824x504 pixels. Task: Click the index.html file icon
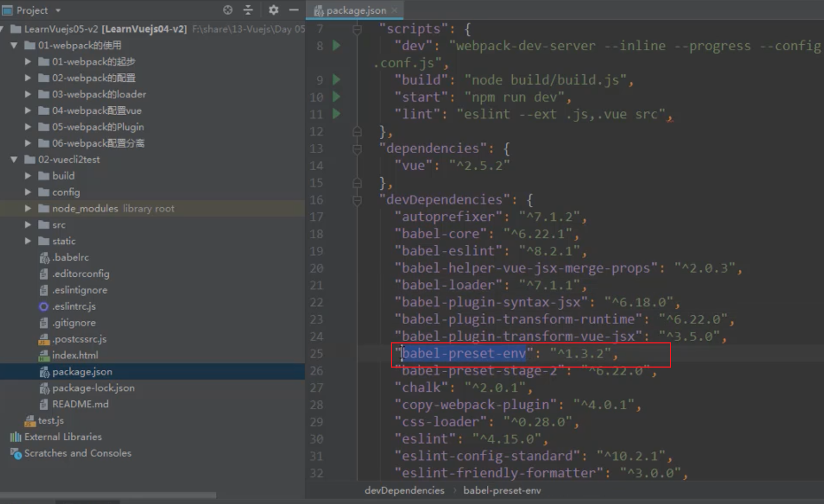point(44,356)
